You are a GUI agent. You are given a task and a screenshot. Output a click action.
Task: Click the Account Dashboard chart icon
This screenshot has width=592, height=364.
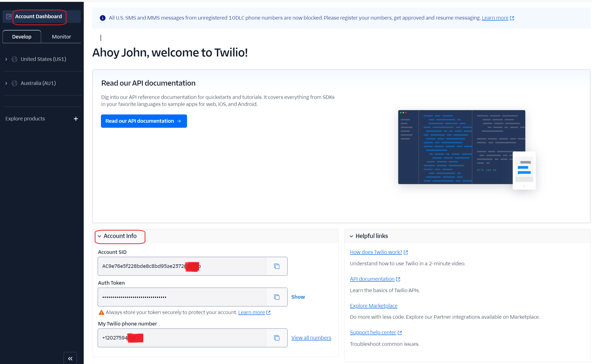click(x=9, y=17)
